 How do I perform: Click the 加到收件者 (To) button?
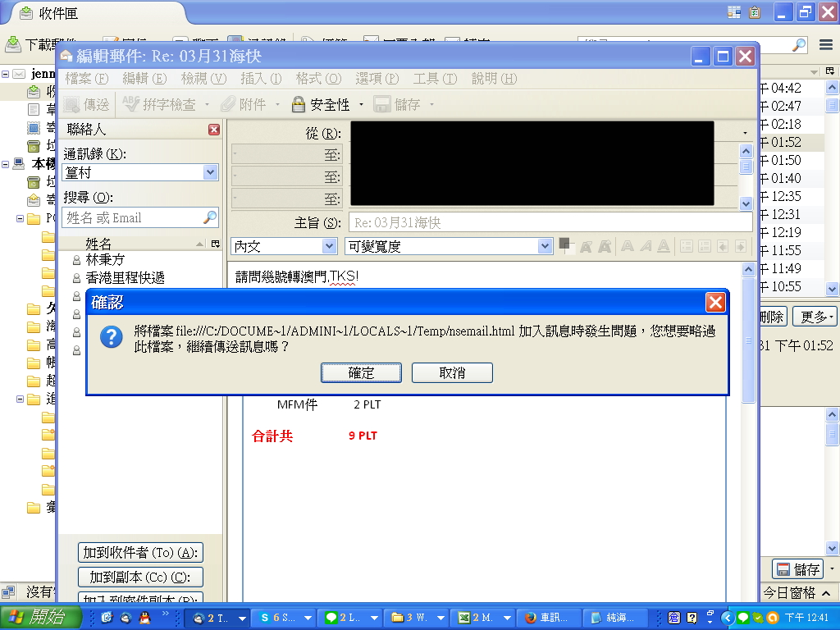140,553
